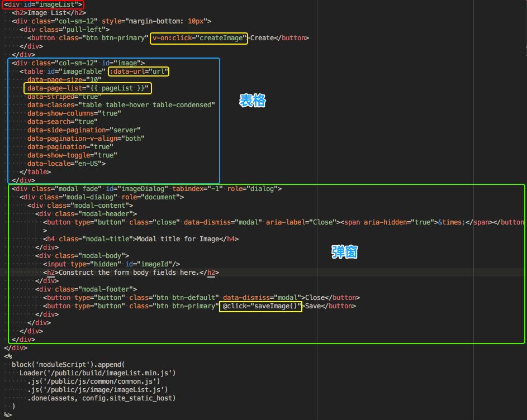This screenshot has height=420, width=527.
Task: Place cursor on data-classes table attribute line
Action: coord(121,105)
